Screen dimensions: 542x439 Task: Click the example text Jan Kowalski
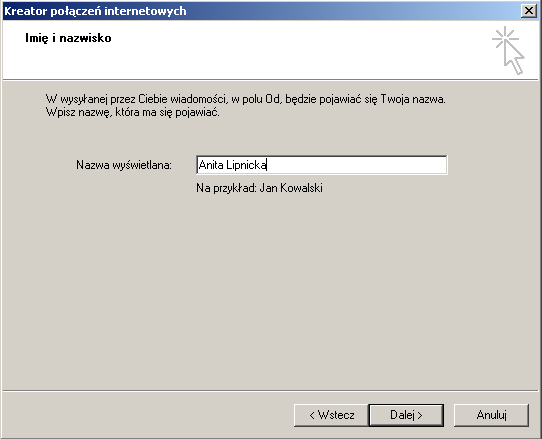pyautogui.click(x=291, y=188)
